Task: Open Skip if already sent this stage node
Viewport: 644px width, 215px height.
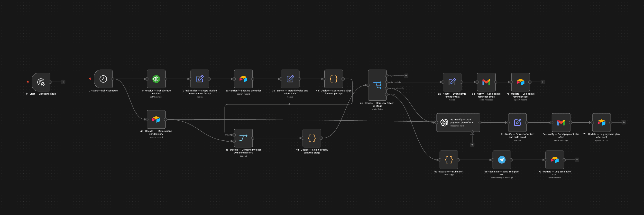Action: click(x=312, y=138)
